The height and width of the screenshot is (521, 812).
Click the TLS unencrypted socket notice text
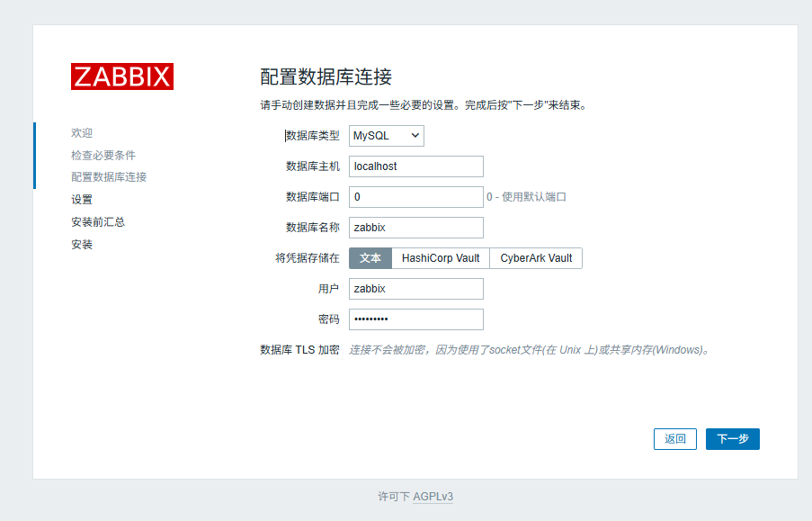pos(529,350)
